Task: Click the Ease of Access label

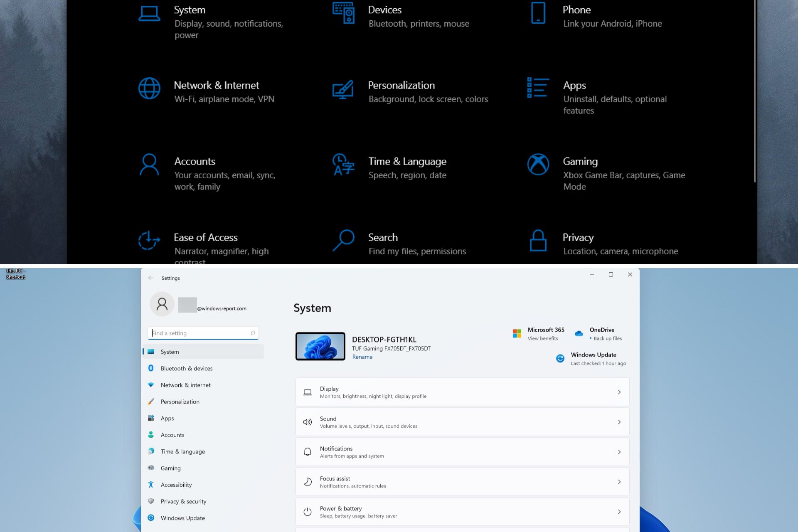Action: (x=206, y=237)
